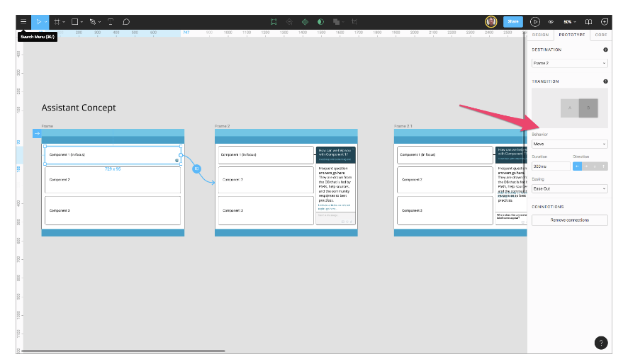The width and height of the screenshot is (628, 364).
Task: Present the prototype with play icon
Action: click(535, 22)
